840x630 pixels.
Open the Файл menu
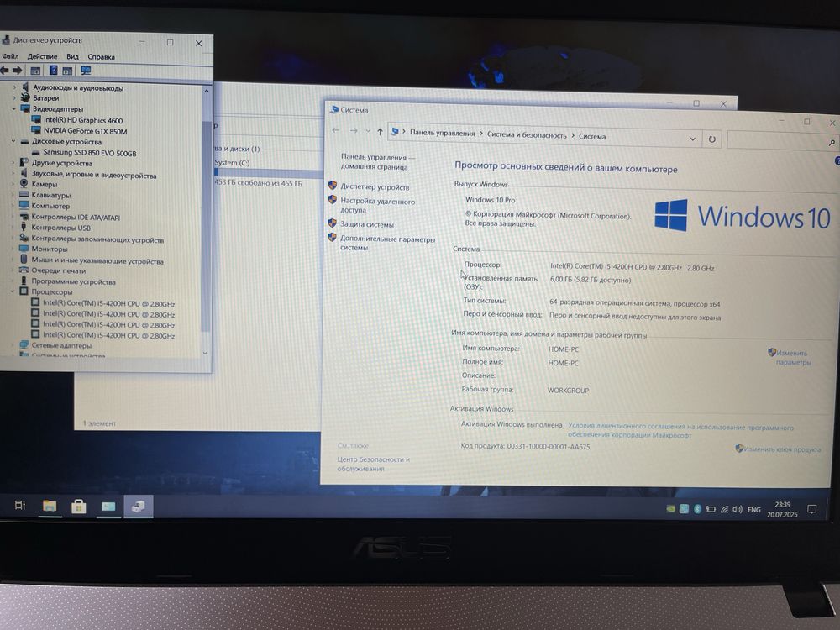click(x=10, y=56)
